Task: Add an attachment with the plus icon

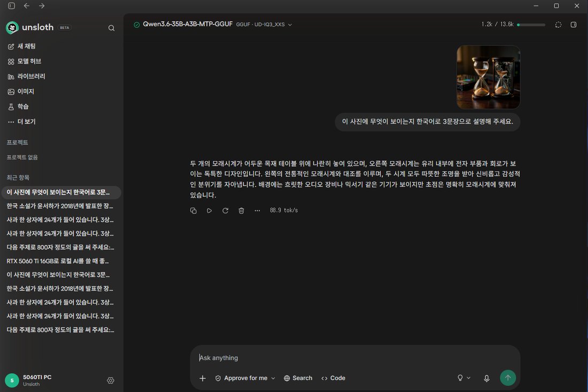Action: click(203, 378)
